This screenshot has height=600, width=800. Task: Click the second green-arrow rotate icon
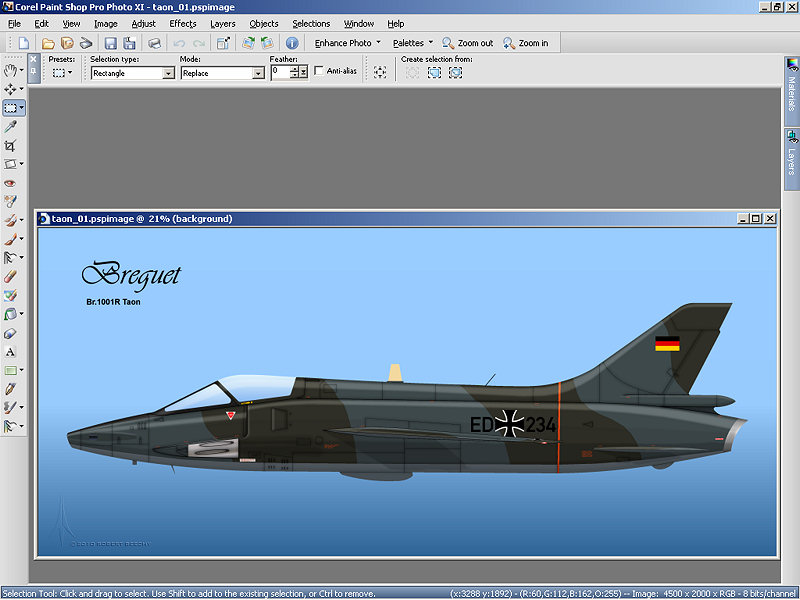[x=267, y=43]
